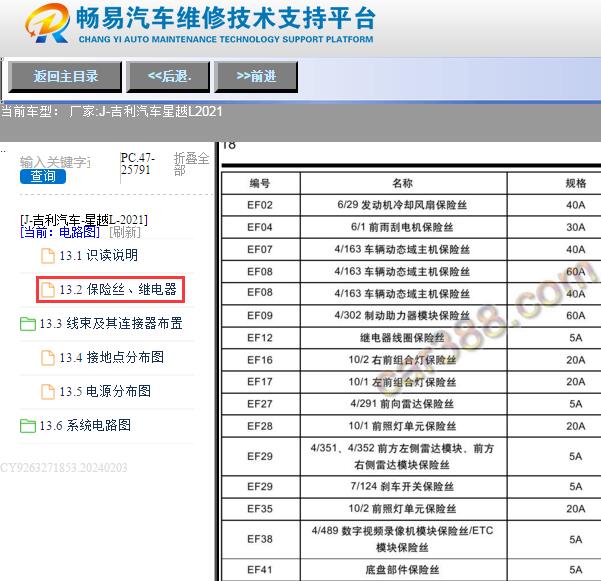
Task: Click the 编号 column header
Action: pyautogui.click(x=260, y=183)
